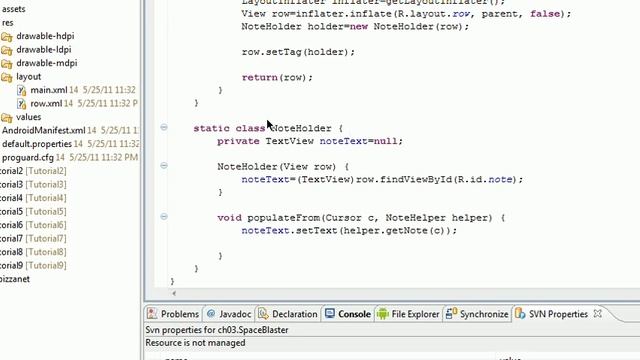The height and width of the screenshot is (360, 640).
Task: Select default.properties file
Action: point(37,144)
